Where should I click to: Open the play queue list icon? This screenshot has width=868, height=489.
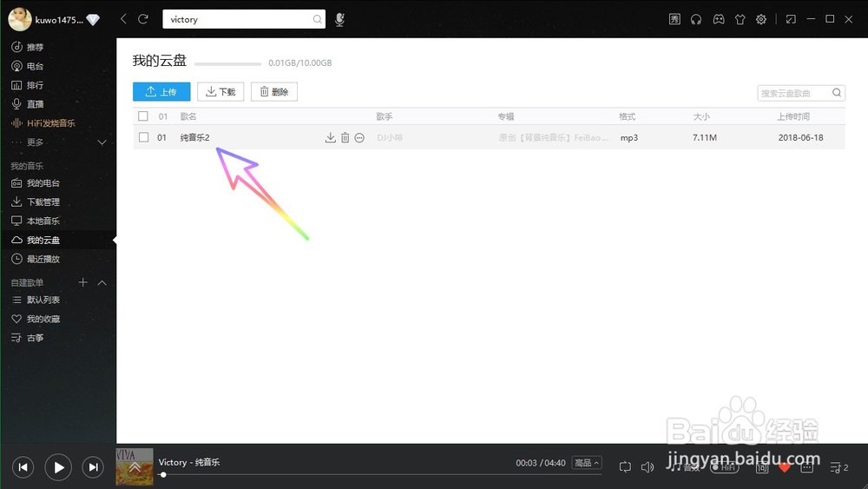click(x=838, y=467)
